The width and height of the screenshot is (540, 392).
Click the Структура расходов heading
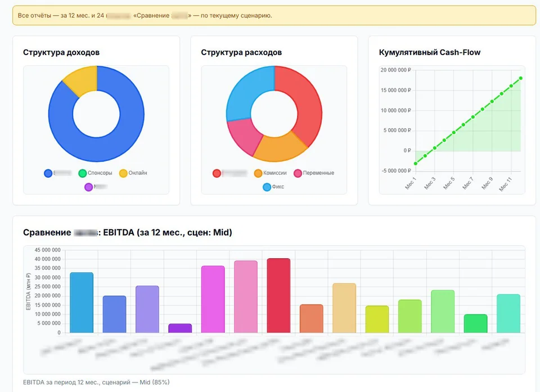241,52
